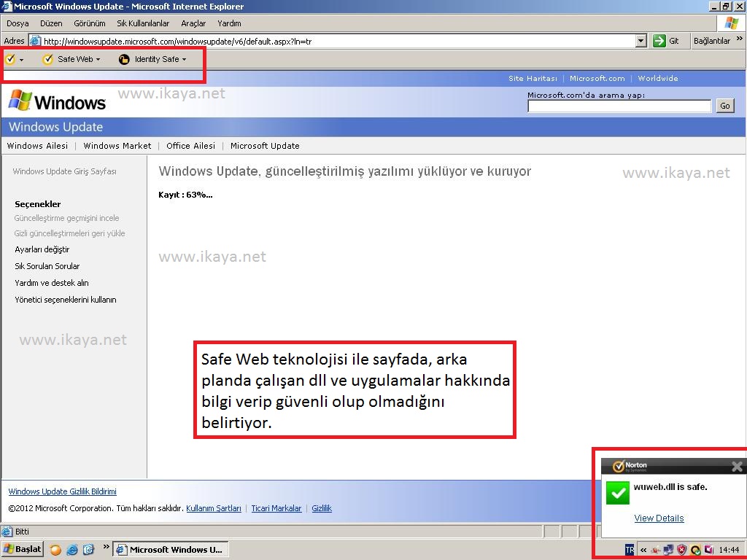Click the Site Haritası link
Screen dimensions: 747x560
coord(533,78)
